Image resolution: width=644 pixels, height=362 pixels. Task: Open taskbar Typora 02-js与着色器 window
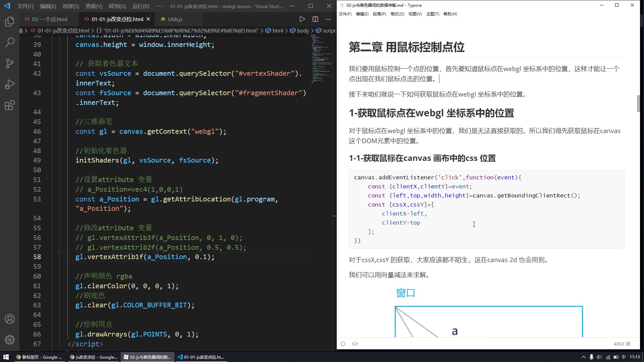pyautogui.click(x=147, y=357)
